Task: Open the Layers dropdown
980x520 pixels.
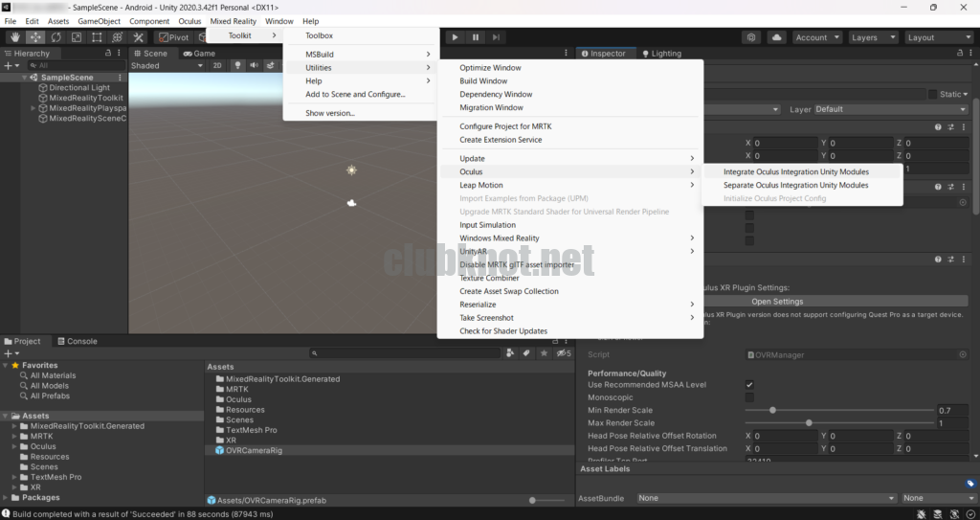Action: click(872, 37)
